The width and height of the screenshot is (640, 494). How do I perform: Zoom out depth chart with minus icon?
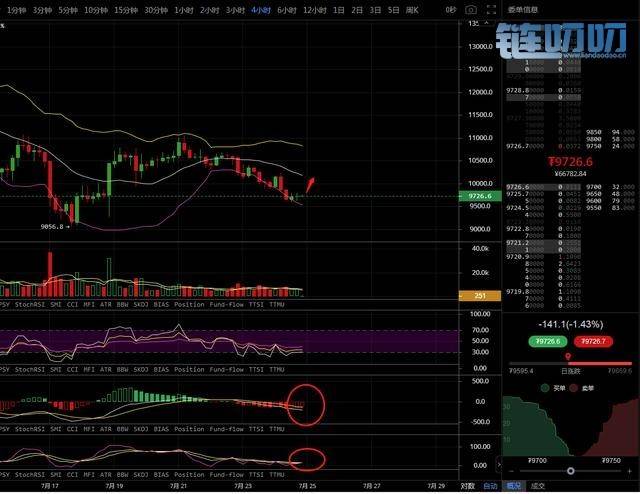(x=511, y=471)
